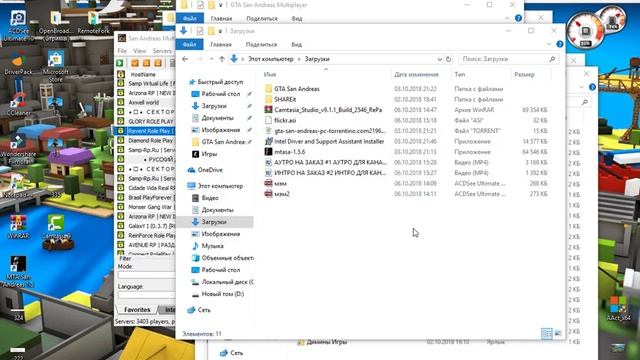The height and width of the screenshot is (360, 640).
Task: Launch Camtasia 9 from desktop
Action: (x=56, y=227)
